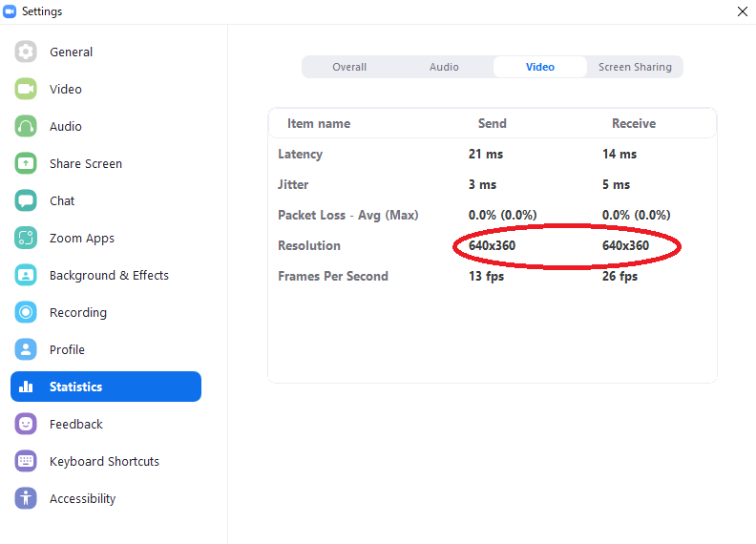Switch to the Overall statistics tab

click(x=349, y=67)
